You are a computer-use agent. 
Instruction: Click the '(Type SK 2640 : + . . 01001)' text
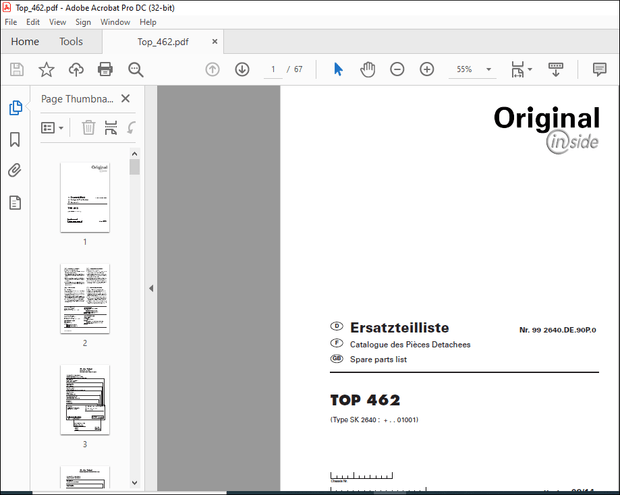[x=374, y=419]
